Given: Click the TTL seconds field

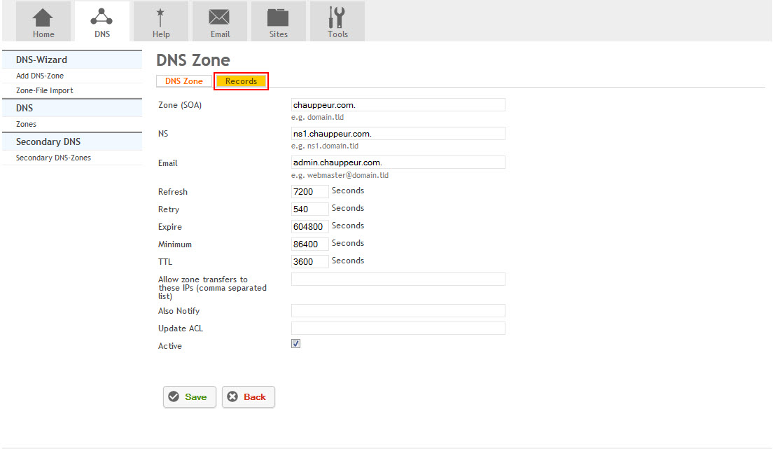Looking at the screenshot, I should coord(309,262).
